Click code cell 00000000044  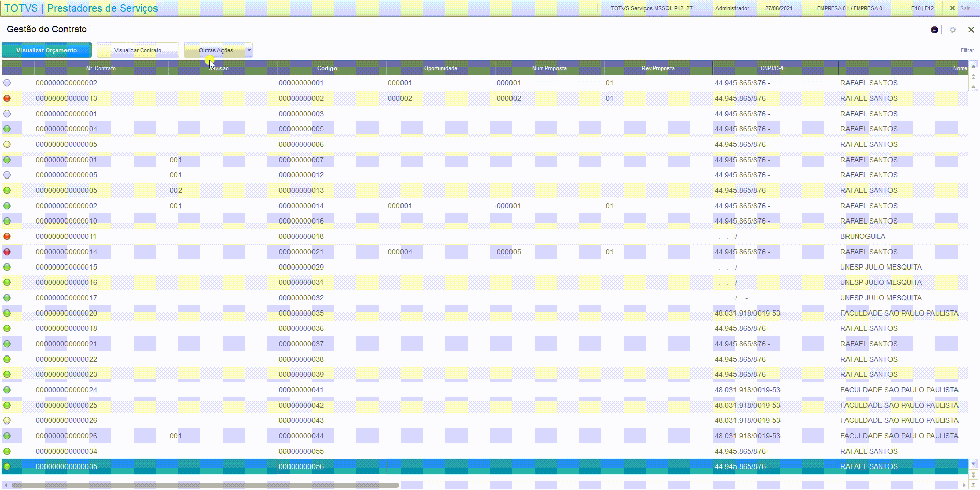click(301, 436)
